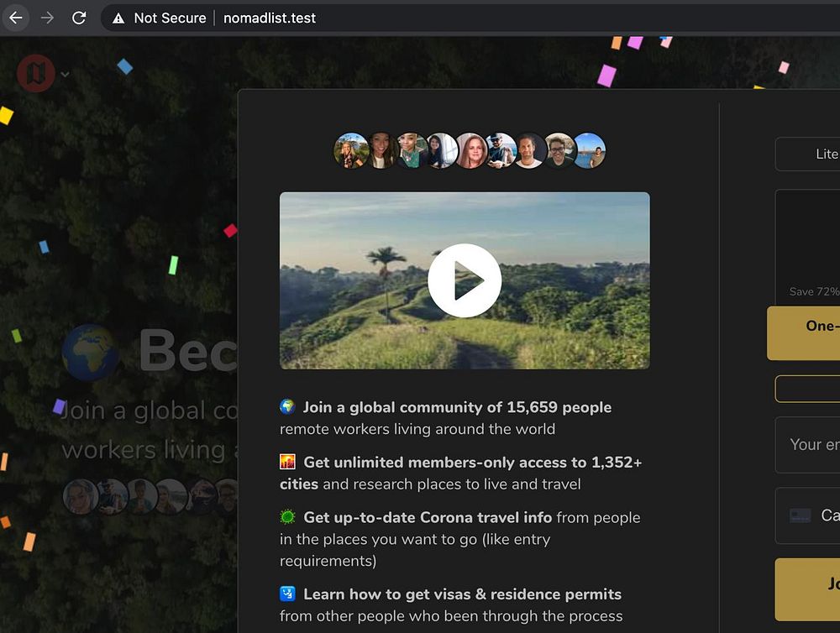840x633 pixels.
Task: Click the Card number input field
Action: pyautogui.click(x=808, y=515)
